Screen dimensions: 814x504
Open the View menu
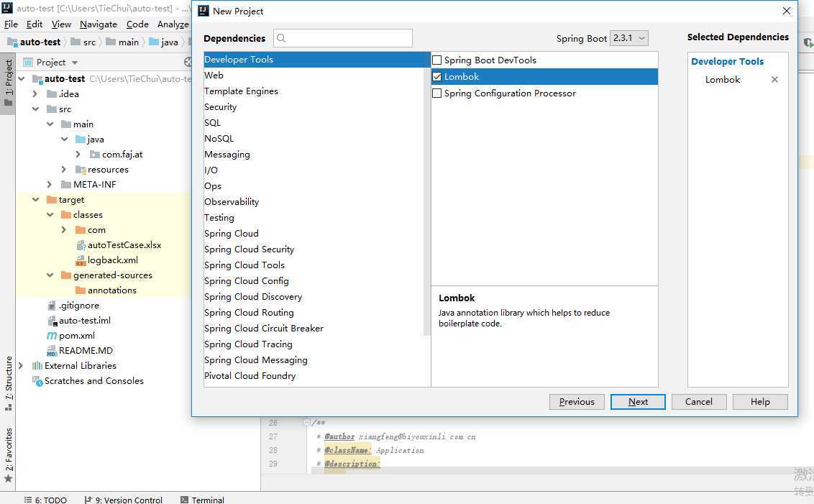61,24
